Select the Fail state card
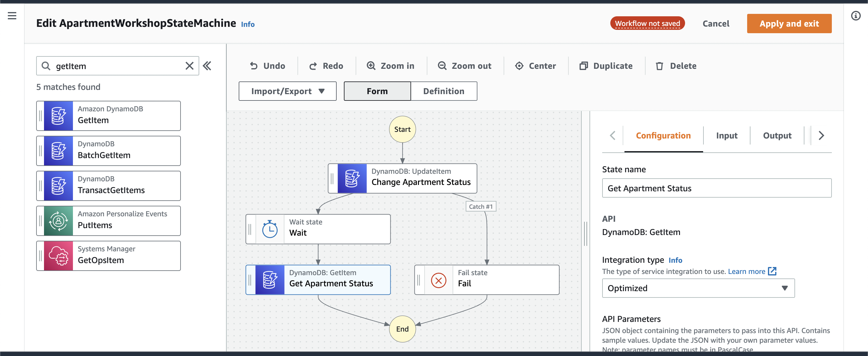 [487, 280]
